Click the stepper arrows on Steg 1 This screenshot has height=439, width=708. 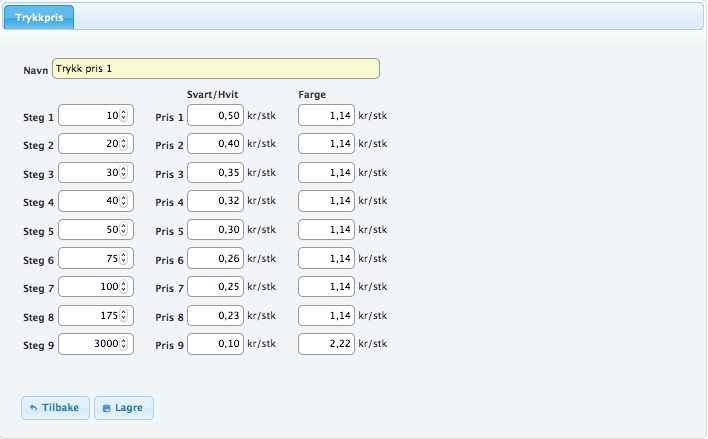pyautogui.click(x=124, y=116)
